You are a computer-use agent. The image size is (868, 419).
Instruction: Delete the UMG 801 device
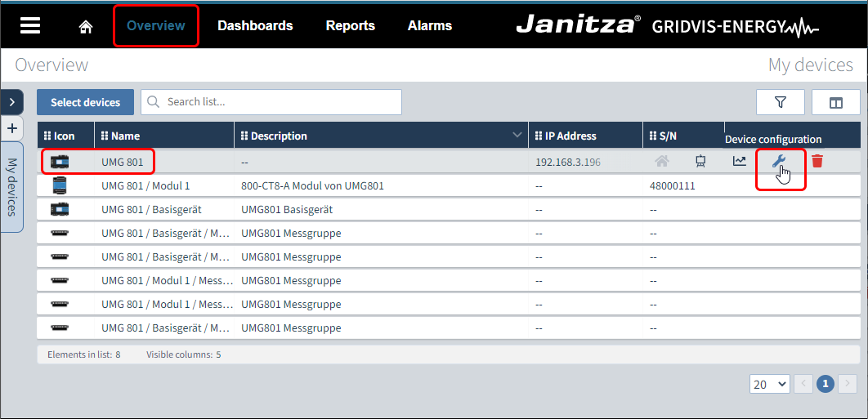point(817,162)
